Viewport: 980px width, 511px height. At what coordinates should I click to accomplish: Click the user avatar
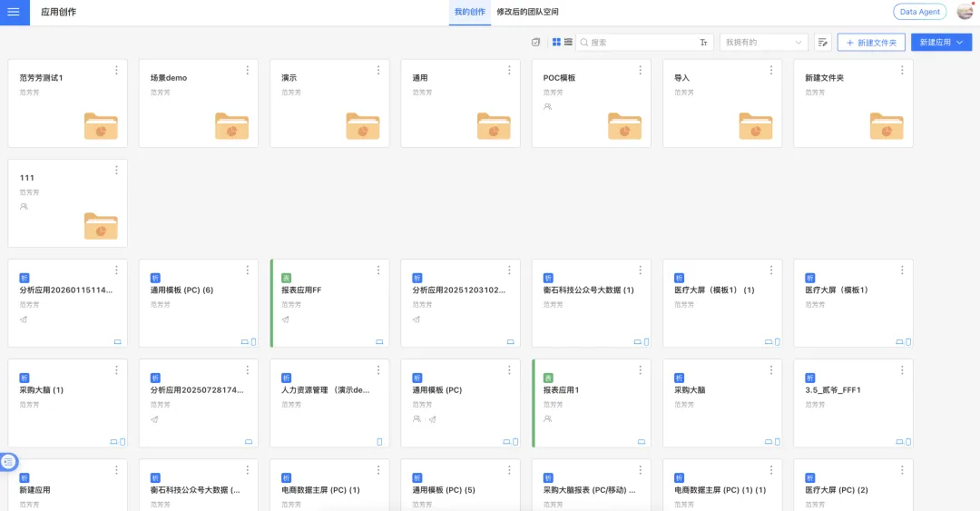click(965, 11)
